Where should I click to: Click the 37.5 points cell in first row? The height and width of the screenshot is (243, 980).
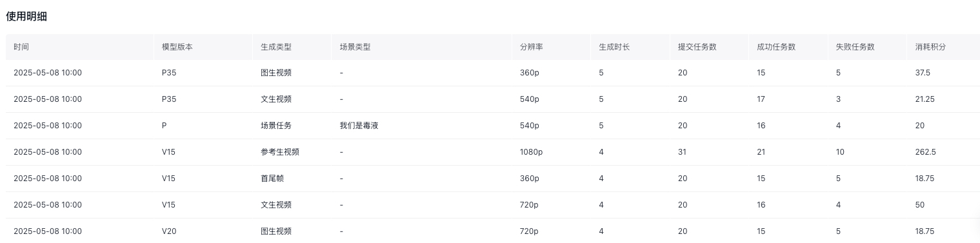[923, 73]
